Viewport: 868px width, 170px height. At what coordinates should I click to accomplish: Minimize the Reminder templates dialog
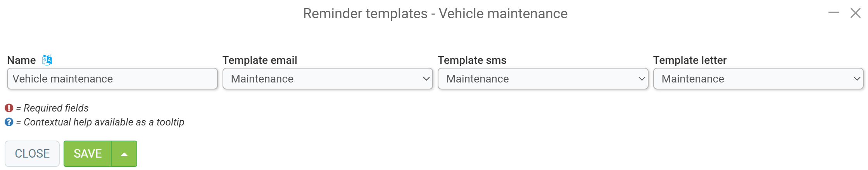833,13
